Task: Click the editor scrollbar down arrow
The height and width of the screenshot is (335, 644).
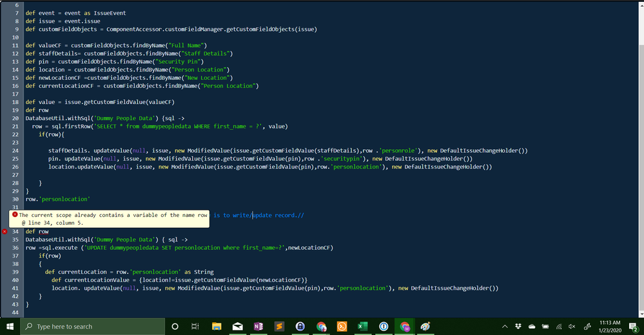Action: click(641, 314)
